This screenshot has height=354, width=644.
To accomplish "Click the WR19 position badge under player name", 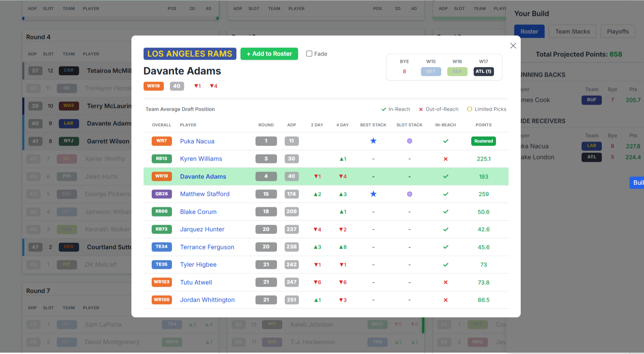I will click(x=153, y=86).
